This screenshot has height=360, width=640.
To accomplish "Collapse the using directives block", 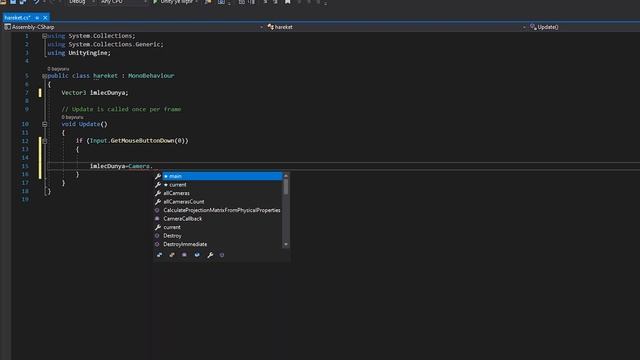I will coord(44,36).
